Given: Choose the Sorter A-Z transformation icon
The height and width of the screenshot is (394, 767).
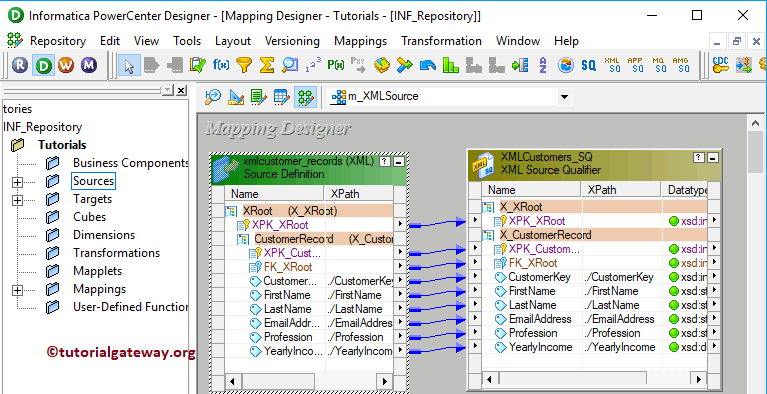Looking at the screenshot, I should [x=542, y=65].
